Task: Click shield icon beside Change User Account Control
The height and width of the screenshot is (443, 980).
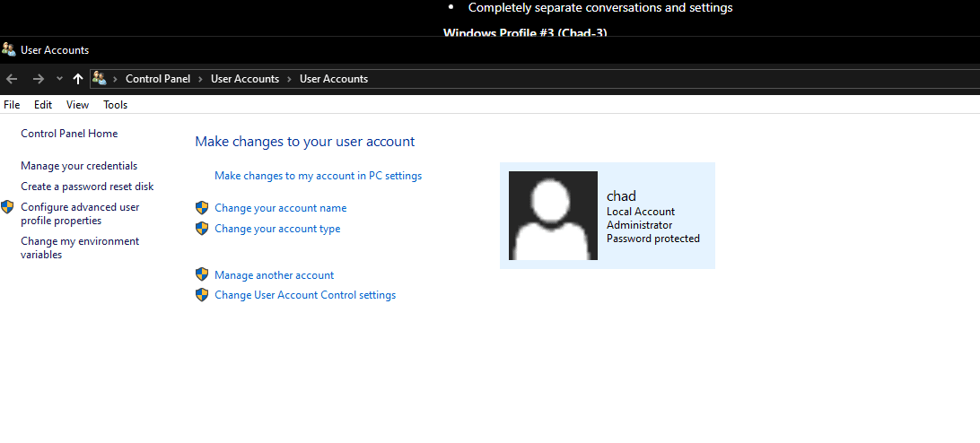Action: [x=202, y=294]
